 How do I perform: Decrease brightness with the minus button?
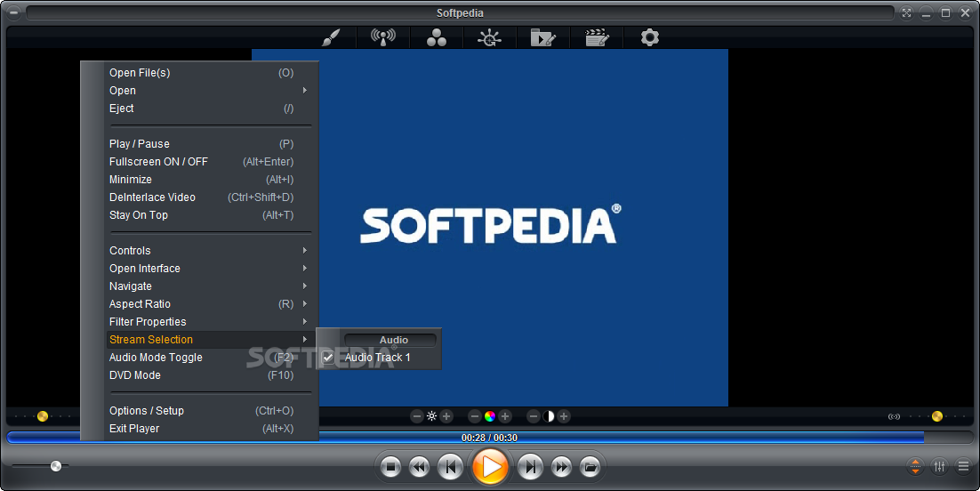417,416
